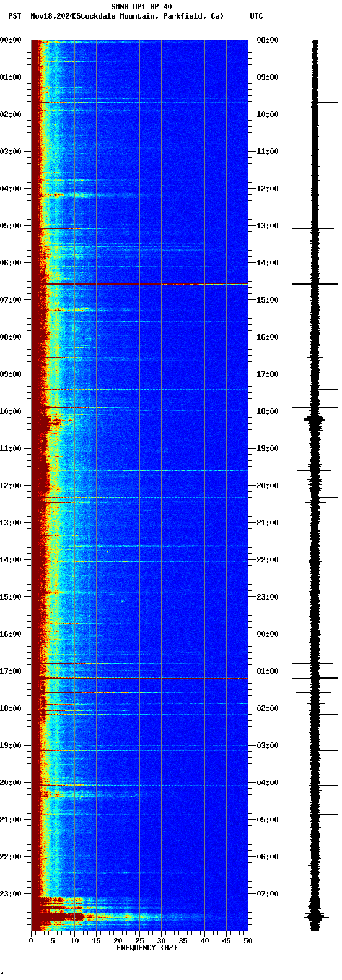Click the "45" frequency tick label
Image resolution: width=342 pixels, height=980 pixels.
(226, 941)
